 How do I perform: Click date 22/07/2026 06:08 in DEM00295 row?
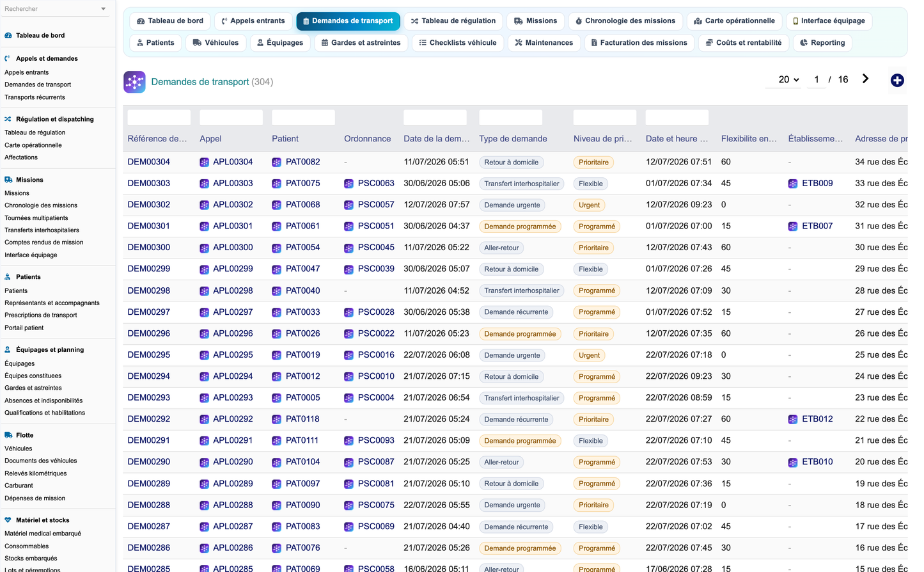coord(437,354)
